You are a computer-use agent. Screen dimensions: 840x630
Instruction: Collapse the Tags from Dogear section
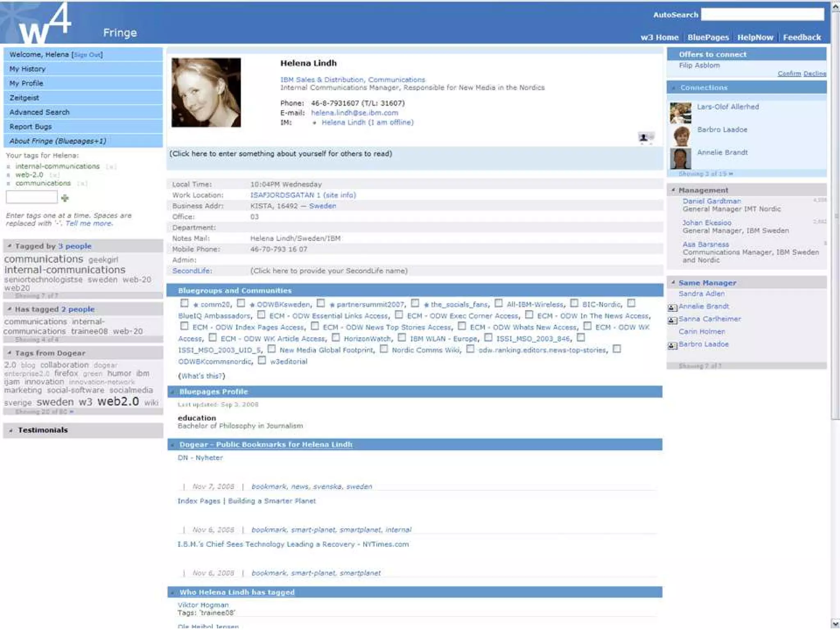9,352
